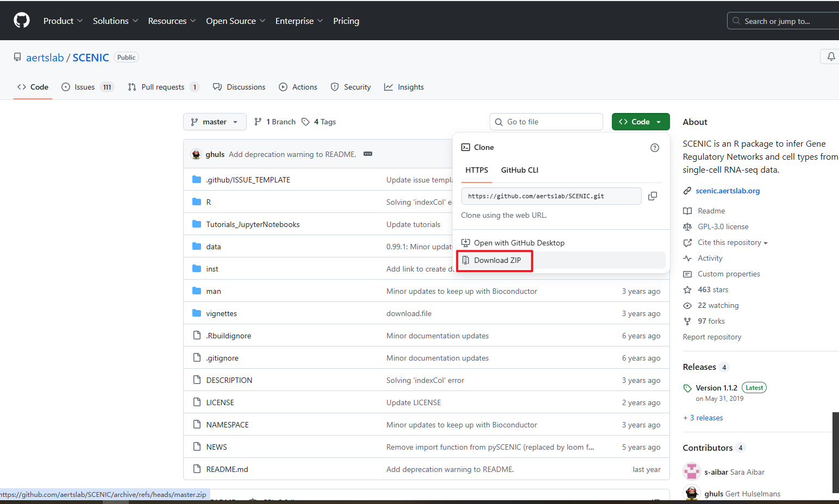Open the DESCRIPTION file
The image size is (839, 504).
point(229,380)
